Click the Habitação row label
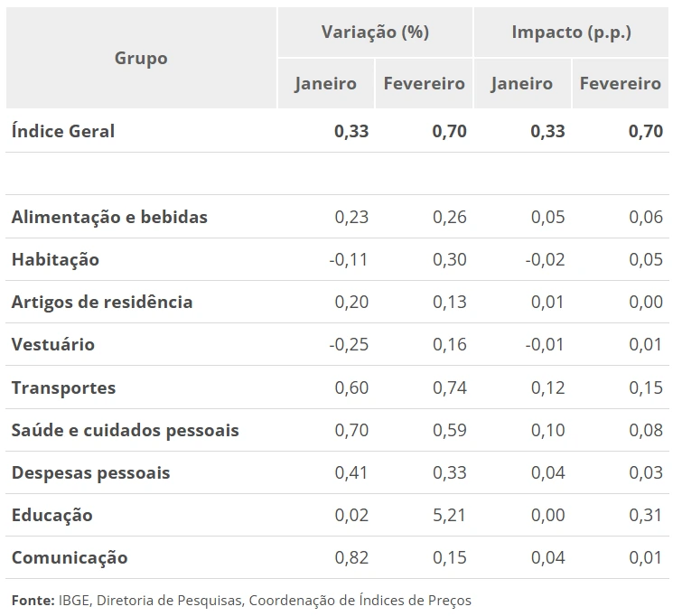Screen dimensions: 682x616 tap(55, 259)
